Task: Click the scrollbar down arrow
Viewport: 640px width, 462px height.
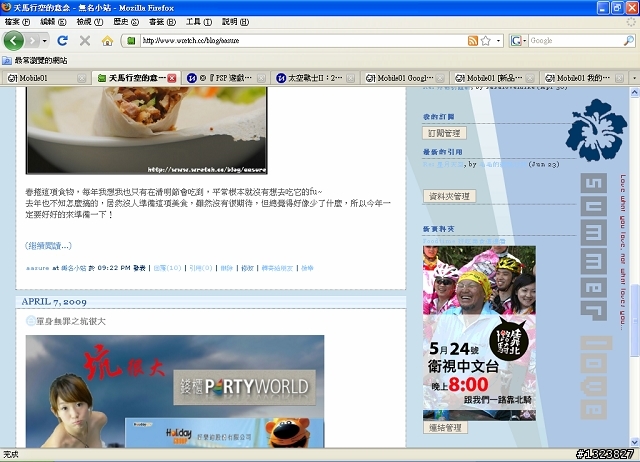Action: coord(634,442)
